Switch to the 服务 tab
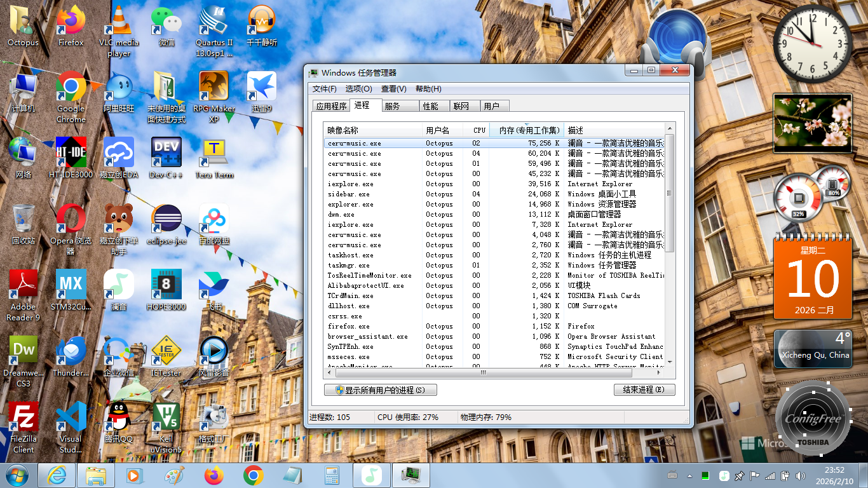 [x=393, y=106]
